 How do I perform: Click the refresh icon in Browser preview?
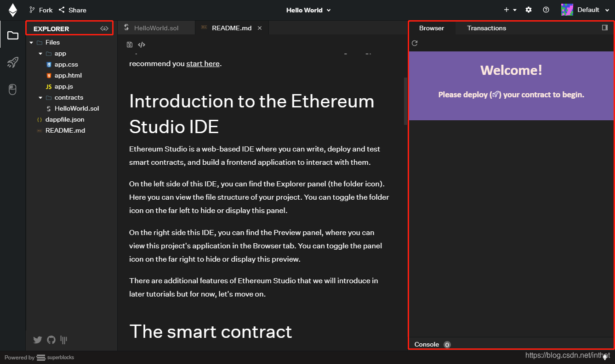click(x=415, y=43)
